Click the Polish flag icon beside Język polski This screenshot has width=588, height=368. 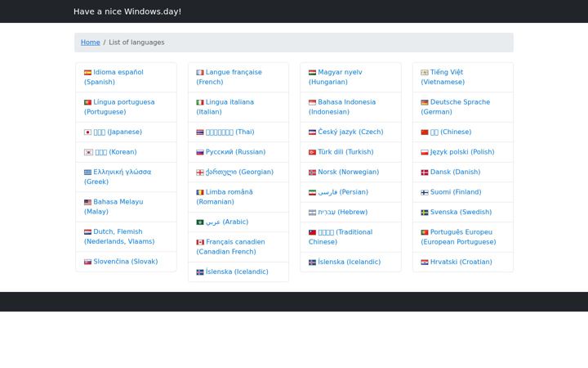coord(425,152)
